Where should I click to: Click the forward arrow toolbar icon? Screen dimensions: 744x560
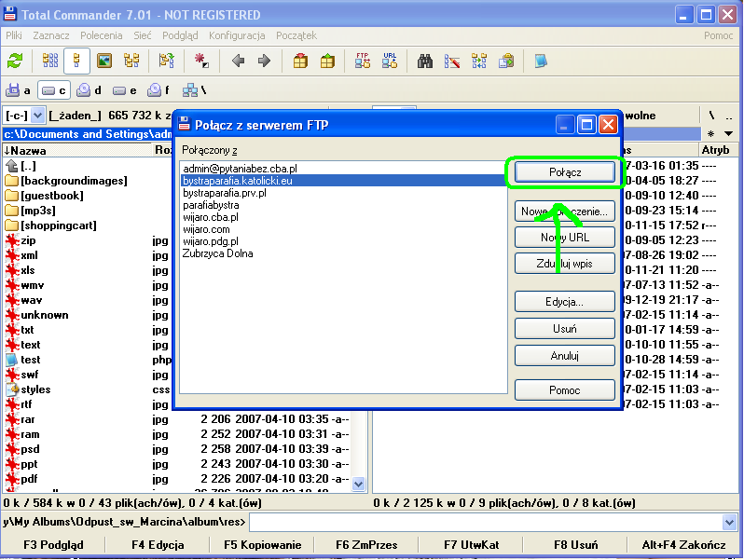[x=264, y=61]
